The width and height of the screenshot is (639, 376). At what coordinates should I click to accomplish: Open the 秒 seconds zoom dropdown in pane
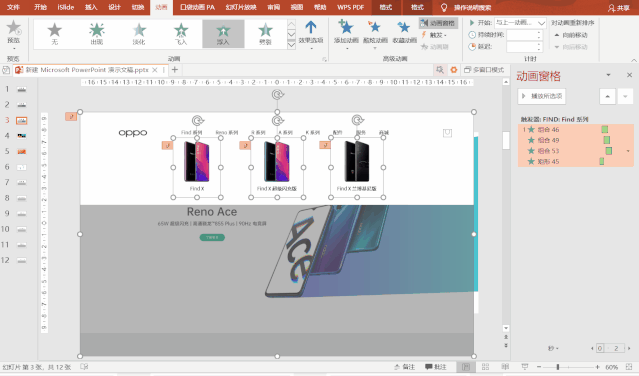tap(553, 348)
